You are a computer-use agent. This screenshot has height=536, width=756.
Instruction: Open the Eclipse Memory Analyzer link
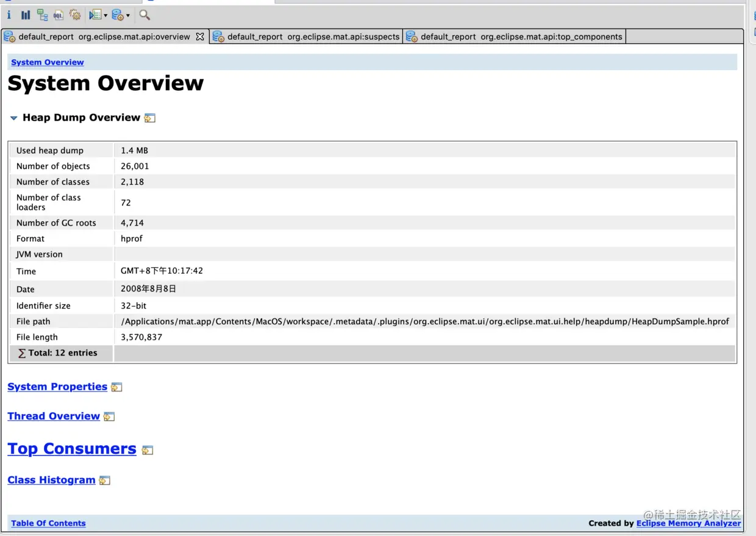pos(688,523)
